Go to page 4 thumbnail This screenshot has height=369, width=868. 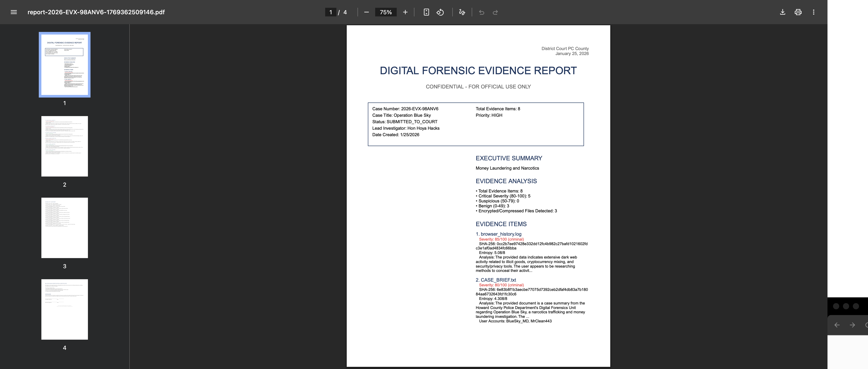[65, 309]
